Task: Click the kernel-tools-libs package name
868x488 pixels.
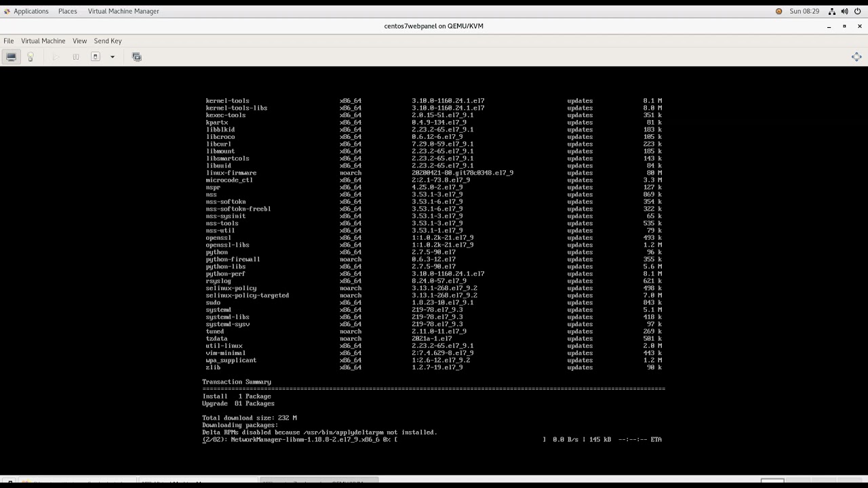Action: 237,108
